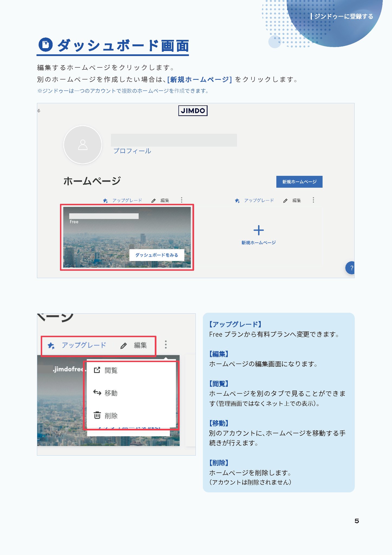Viewport: 392px width, 555px height.
Task: Open the round profile avatar
Action: [83, 145]
